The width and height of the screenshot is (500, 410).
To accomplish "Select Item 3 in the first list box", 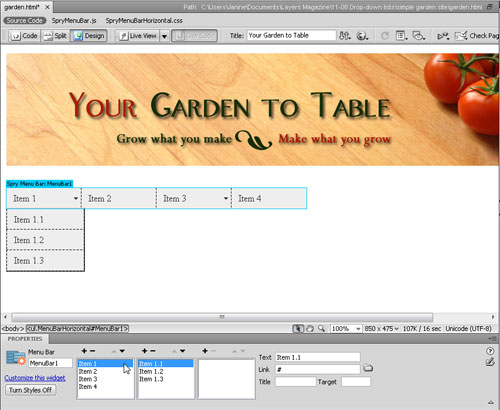I will (x=105, y=379).
